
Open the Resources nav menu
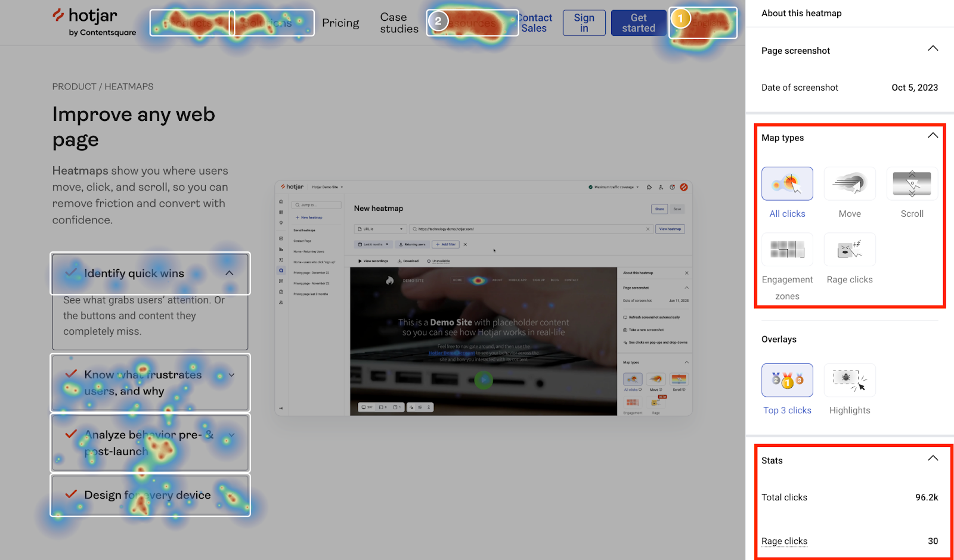point(472,23)
